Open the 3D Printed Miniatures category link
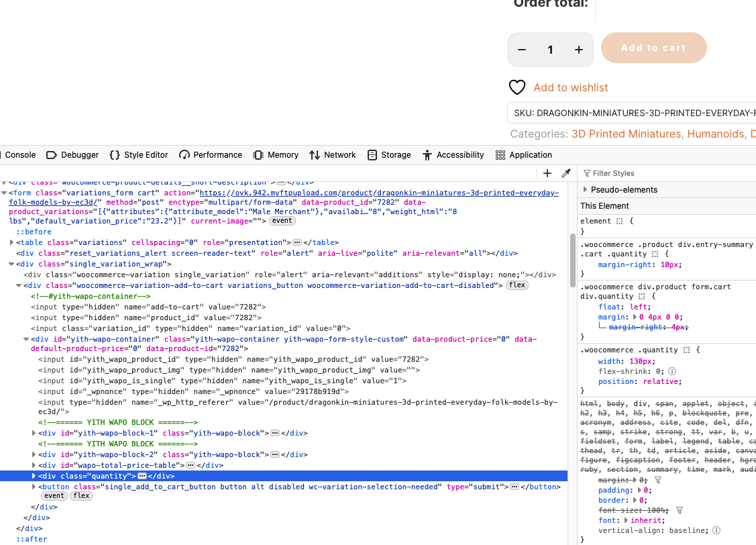This screenshot has width=756, height=545. pos(626,134)
